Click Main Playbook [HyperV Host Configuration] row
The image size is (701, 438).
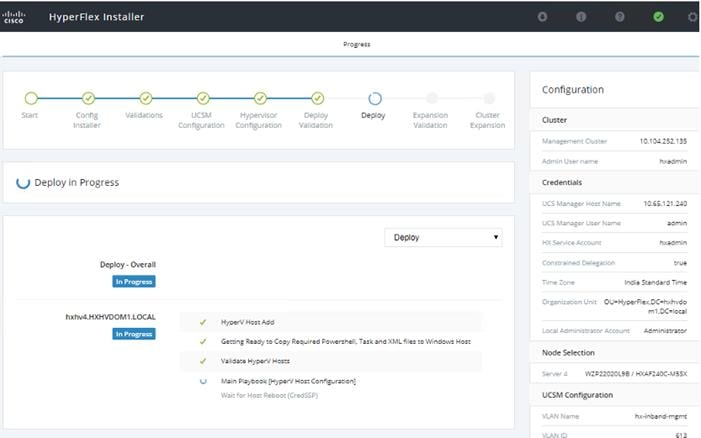[331, 381]
